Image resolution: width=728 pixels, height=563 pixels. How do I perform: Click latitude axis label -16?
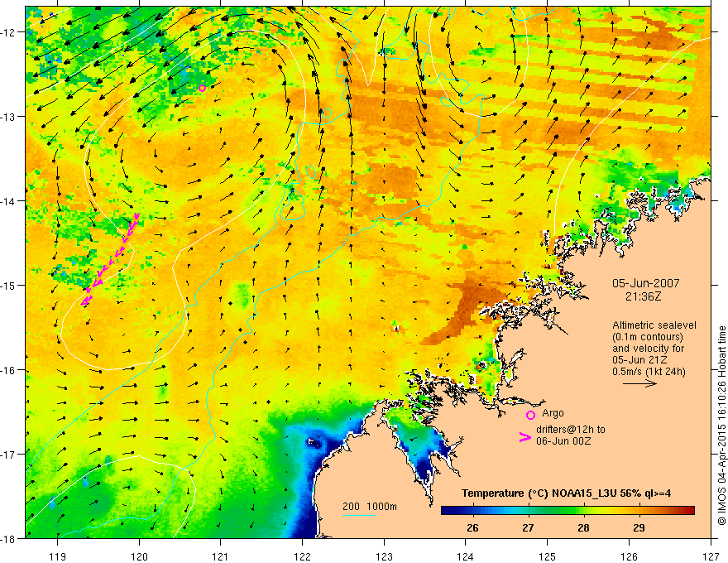(9, 370)
